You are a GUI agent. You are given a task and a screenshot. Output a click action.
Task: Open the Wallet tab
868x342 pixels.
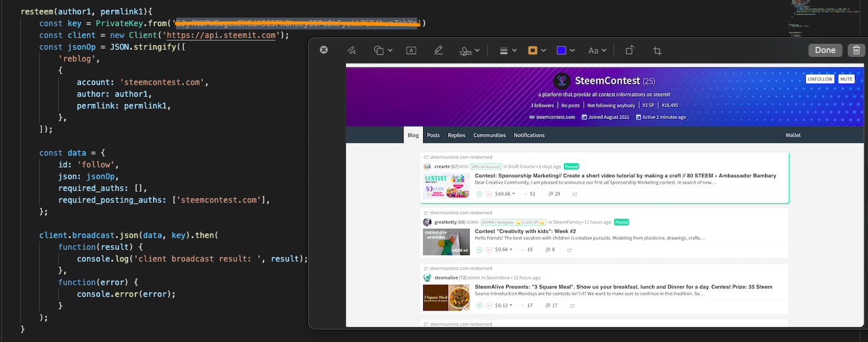point(793,135)
